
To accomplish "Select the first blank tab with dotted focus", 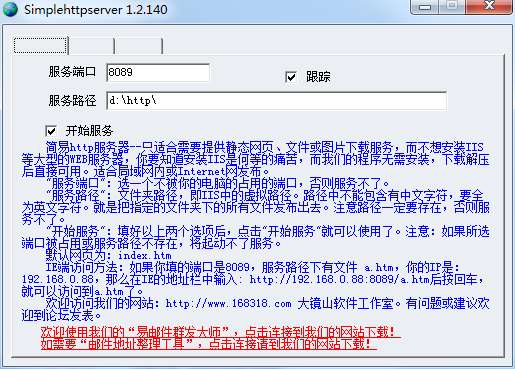I will [x=40, y=46].
